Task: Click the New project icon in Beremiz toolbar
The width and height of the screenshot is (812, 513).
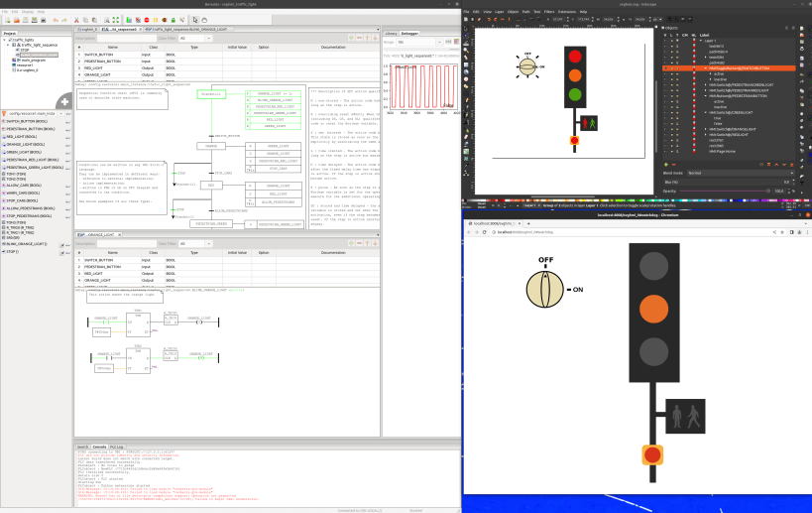Action: tap(8, 20)
